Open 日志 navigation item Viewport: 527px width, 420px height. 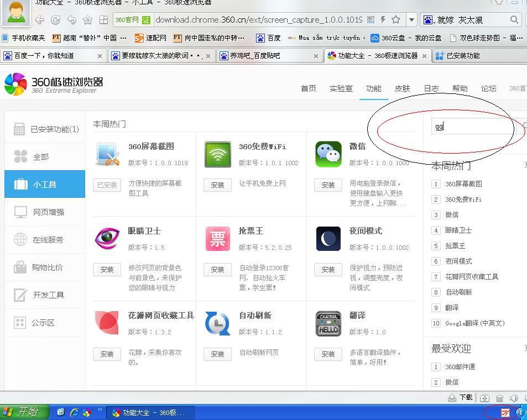(431, 88)
